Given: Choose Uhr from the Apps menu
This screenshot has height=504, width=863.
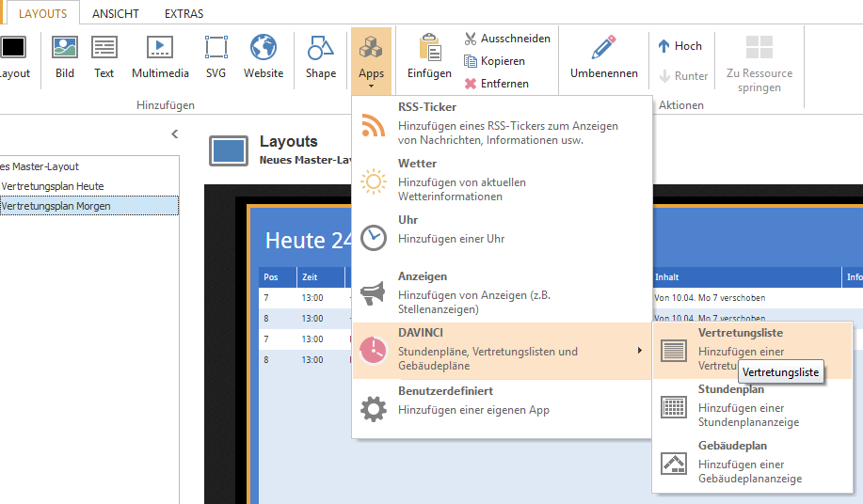Looking at the screenshot, I should [502, 238].
